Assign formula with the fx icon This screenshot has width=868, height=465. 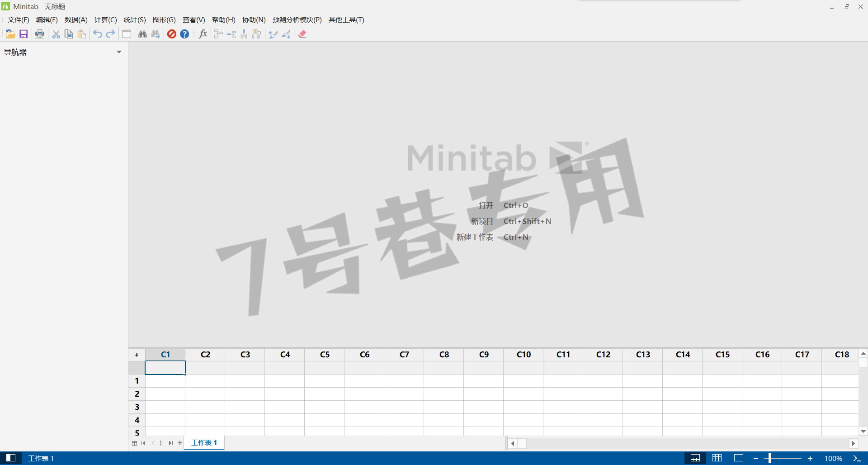pyautogui.click(x=203, y=34)
